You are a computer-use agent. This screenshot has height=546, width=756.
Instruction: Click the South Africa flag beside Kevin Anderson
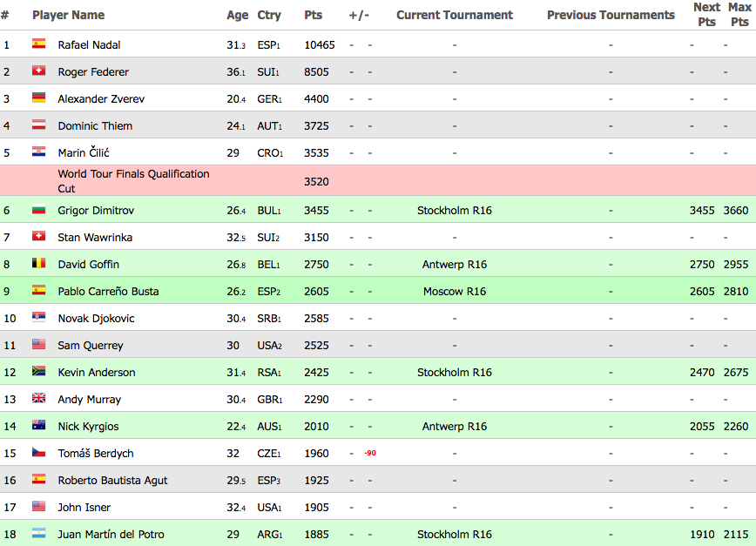click(x=38, y=372)
